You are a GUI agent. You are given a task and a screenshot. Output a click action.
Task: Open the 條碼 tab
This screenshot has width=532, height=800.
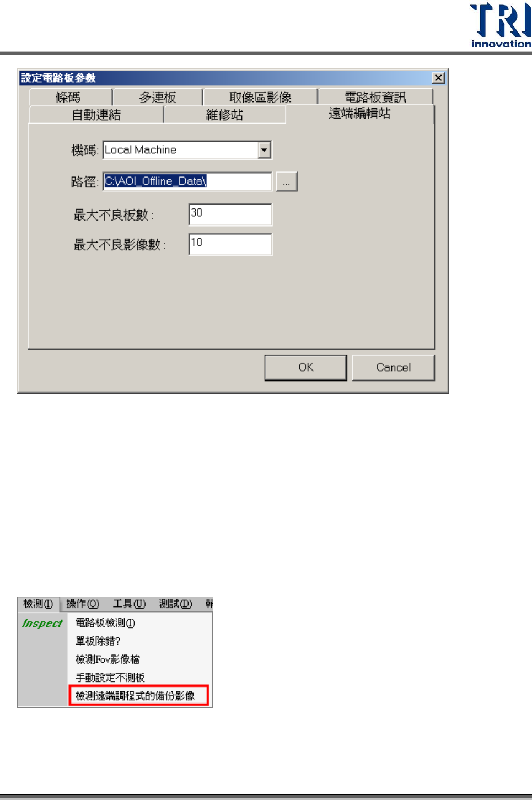click(x=69, y=97)
